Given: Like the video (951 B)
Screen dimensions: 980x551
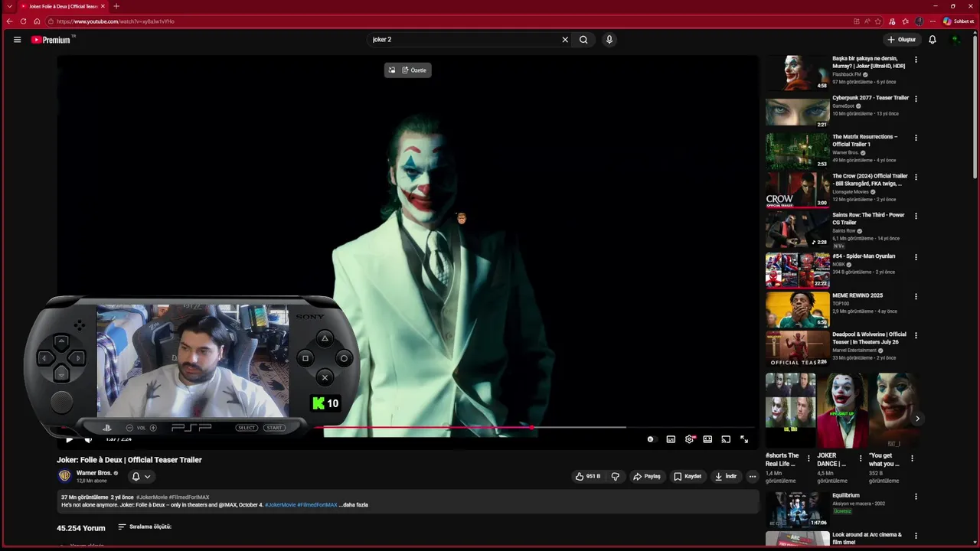Looking at the screenshot, I should pyautogui.click(x=587, y=476).
